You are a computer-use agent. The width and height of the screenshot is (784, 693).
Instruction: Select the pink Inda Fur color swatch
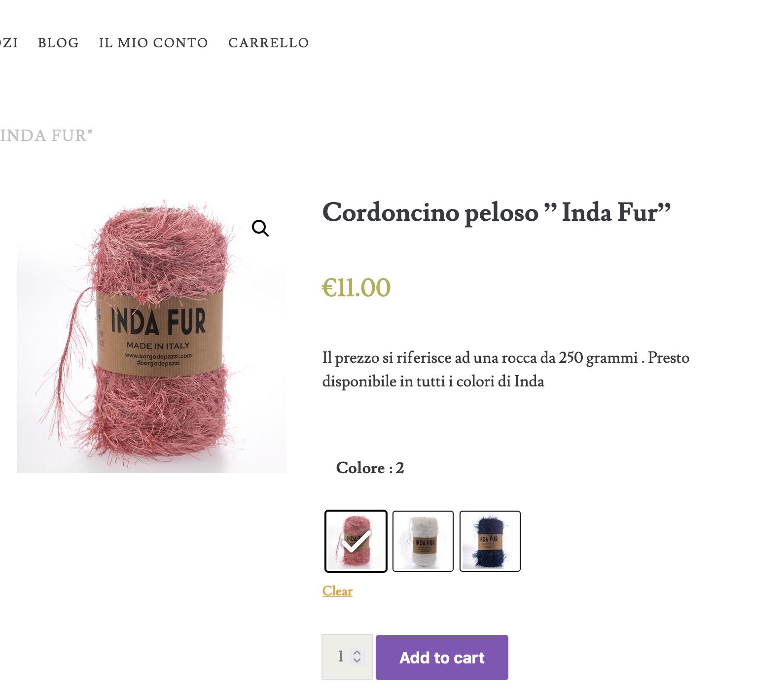pyautogui.click(x=356, y=541)
